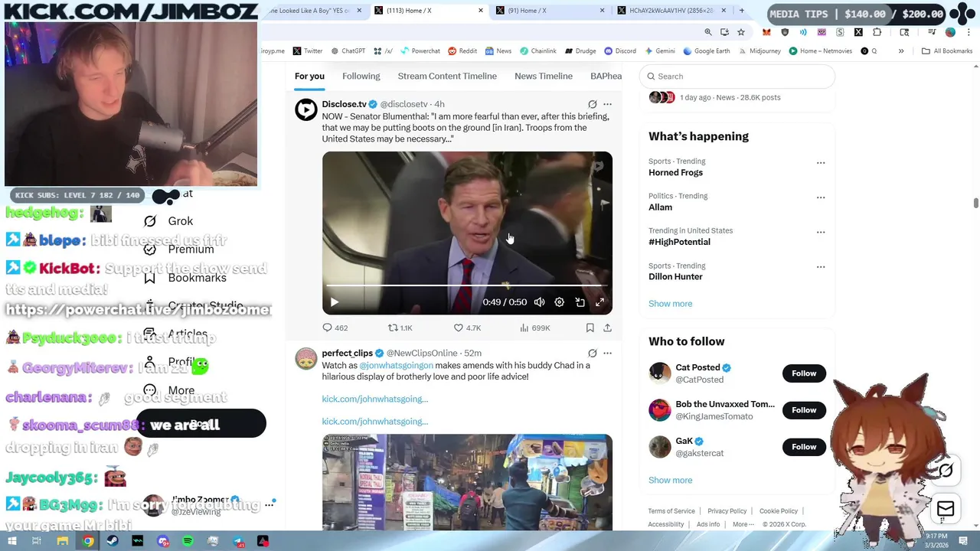
Task: Open more options on Disclose.tv post
Action: pos(607,104)
